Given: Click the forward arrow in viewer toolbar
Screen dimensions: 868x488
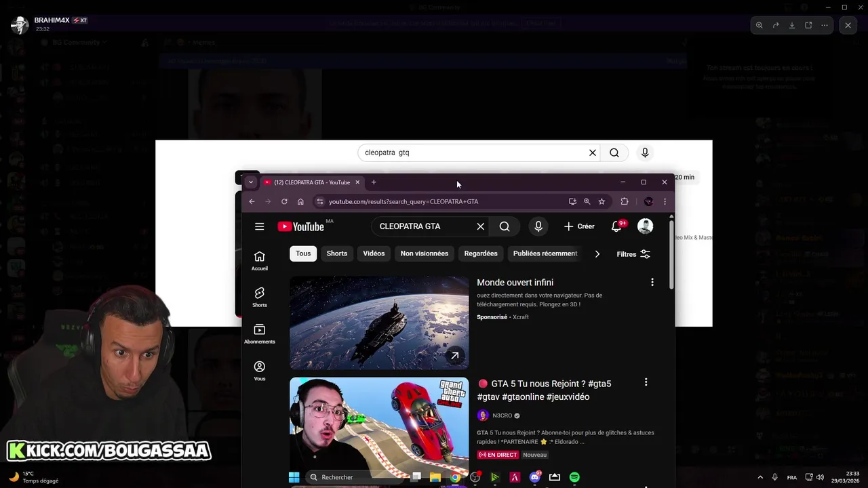Looking at the screenshot, I should pyautogui.click(x=776, y=25).
